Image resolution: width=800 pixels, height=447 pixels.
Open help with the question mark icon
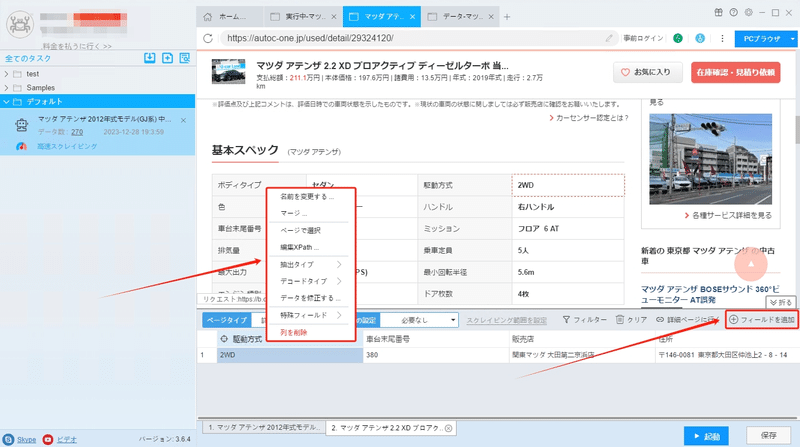[x=733, y=12]
